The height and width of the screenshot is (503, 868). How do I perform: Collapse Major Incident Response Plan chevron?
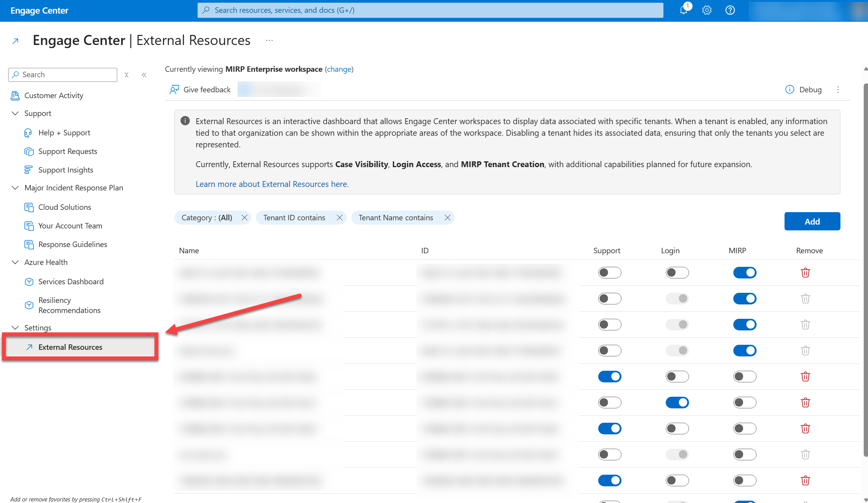(15, 188)
